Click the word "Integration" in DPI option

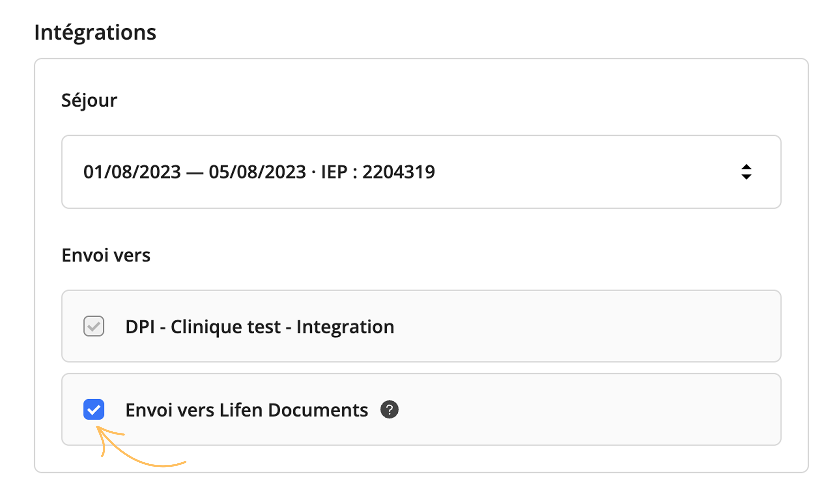click(345, 327)
